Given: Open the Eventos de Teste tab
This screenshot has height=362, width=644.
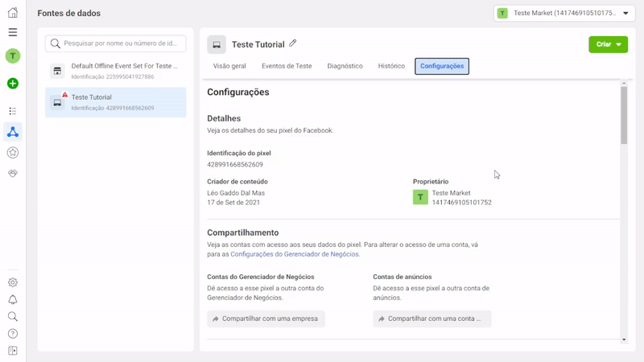Looking at the screenshot, I should coord(287,66).
